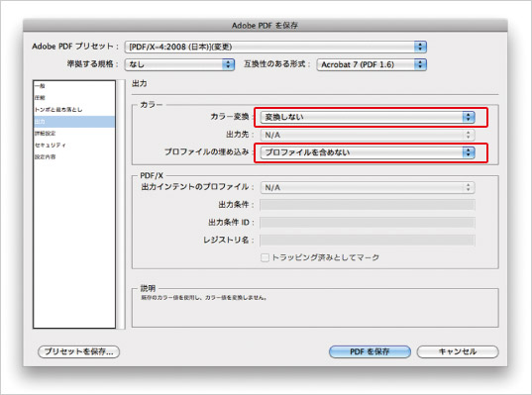This screenshot has height=395, width=532.
Task: Open the プロファイルの埋め込み dropdown
Action: click(368, 152)
